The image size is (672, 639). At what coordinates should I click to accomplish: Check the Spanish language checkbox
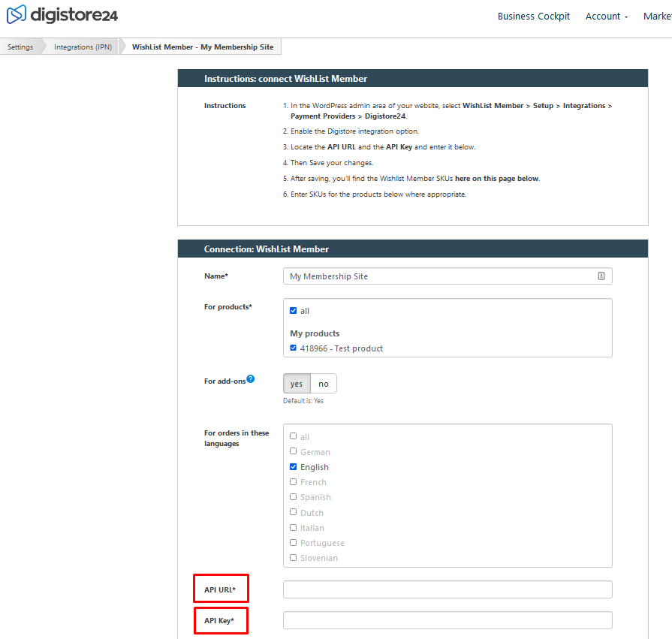coord(293,497)
